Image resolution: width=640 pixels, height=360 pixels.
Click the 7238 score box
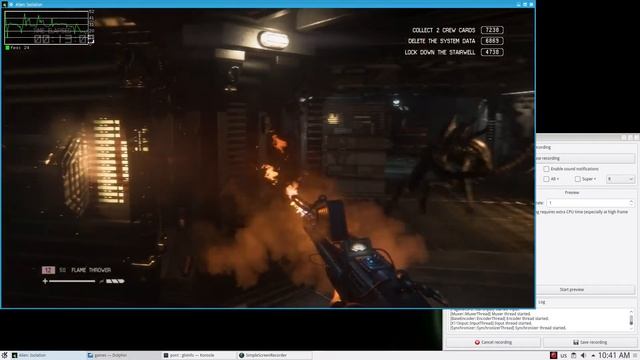[492, 30]
